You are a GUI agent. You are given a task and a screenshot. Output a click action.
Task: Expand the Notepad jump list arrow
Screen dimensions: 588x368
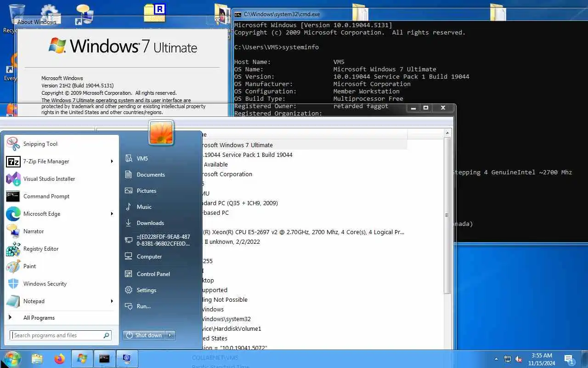pyautogui.click(x=112, y=301)
